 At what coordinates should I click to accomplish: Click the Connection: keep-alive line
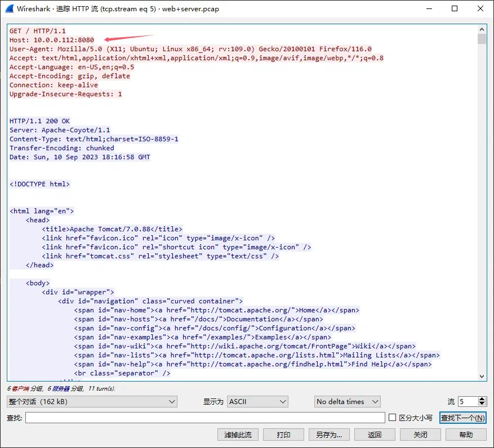coord(54,85)
